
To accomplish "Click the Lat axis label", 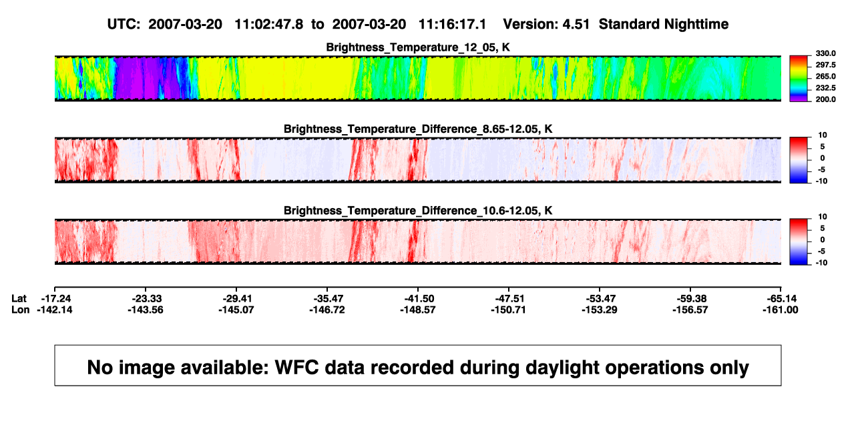I will 19,298.
